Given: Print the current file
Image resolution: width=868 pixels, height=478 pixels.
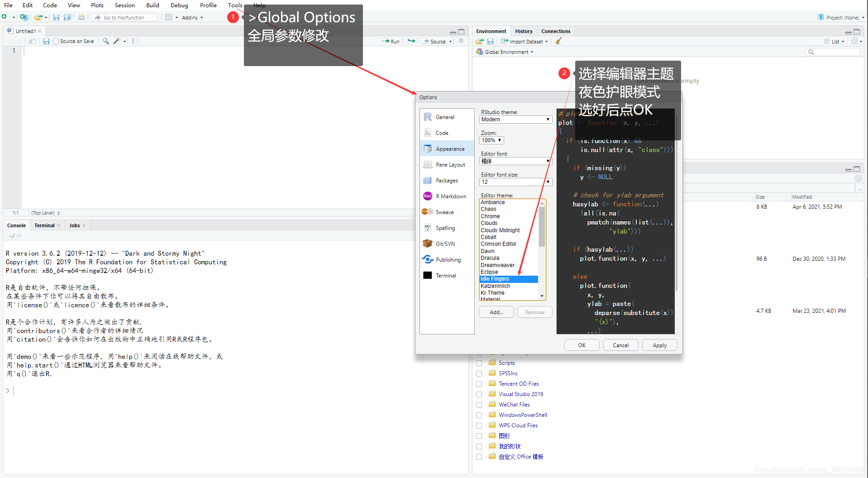Looking at the screenshot, I should click(x=81, y=17).
